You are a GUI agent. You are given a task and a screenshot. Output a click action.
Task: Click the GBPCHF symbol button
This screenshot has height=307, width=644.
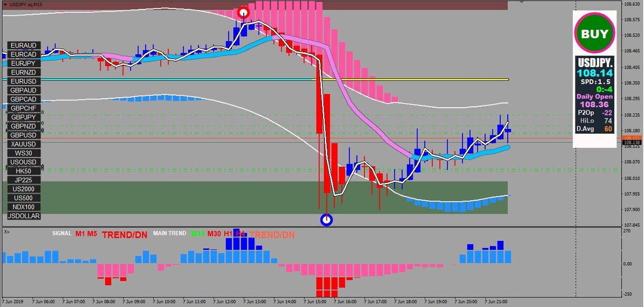coord(24,108)
